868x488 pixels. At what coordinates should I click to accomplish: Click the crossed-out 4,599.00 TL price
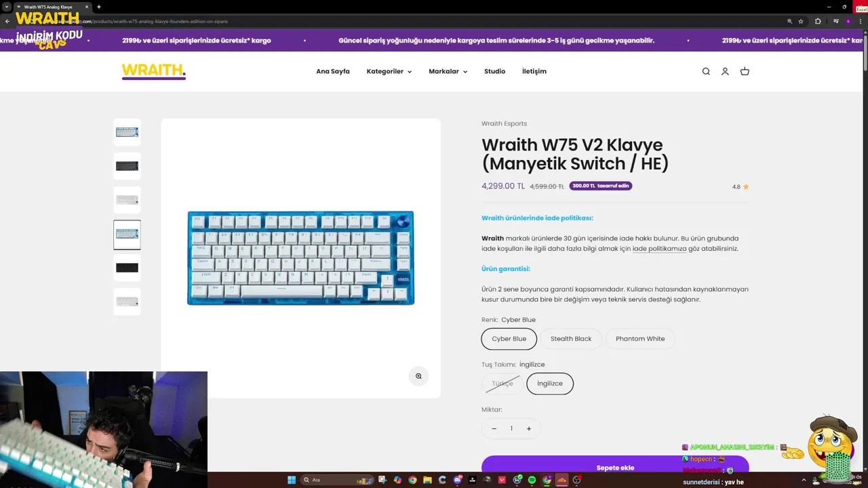point(547,186)
